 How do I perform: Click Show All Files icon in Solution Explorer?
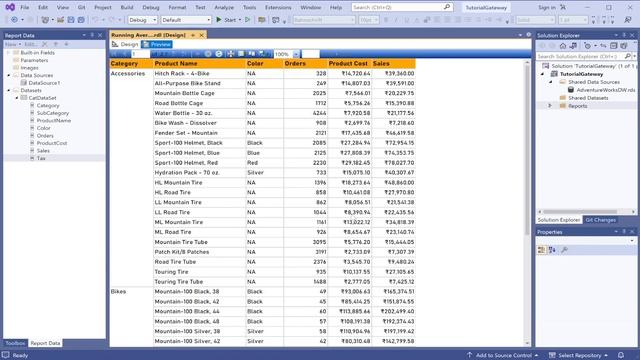[x=624, y=46]
